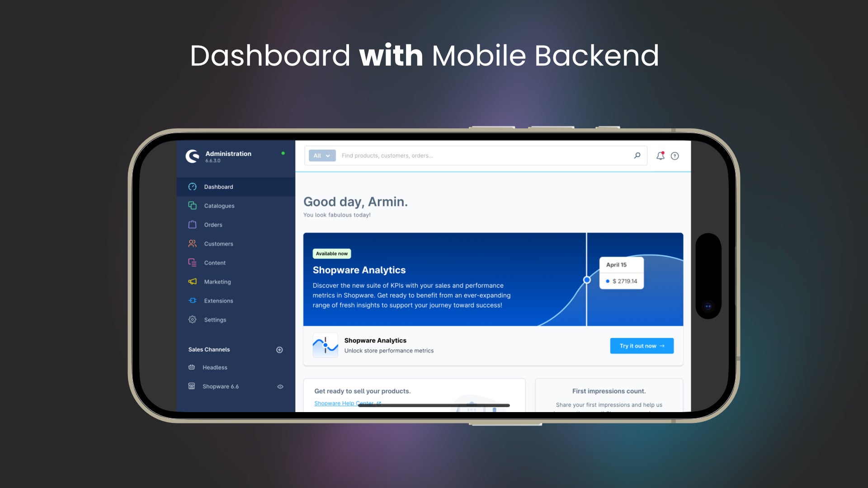Image resolution: width=868 pixels, height=488 pixels.
Task: Click the Dashboard navigation icon
Action: (x=192, y=187)
